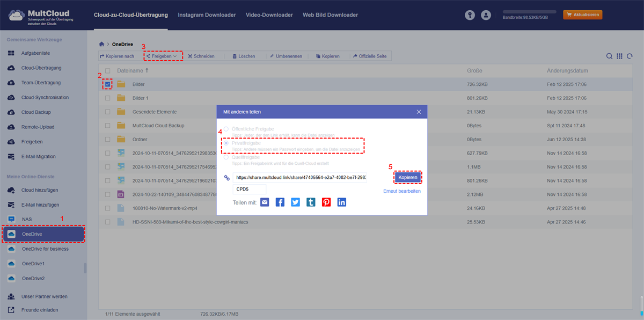Click Unser Partner werden
The height and width of the screenshot is (320, 644).
tap(45, 296)
